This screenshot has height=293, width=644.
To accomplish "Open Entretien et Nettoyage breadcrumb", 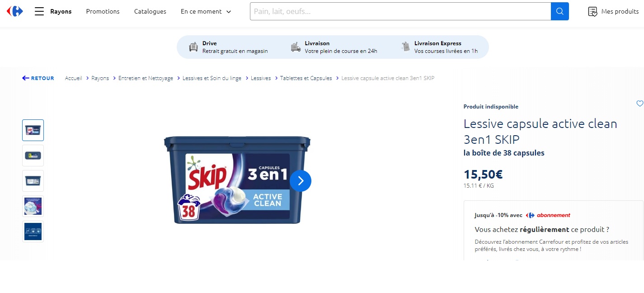I will point(146,78).
